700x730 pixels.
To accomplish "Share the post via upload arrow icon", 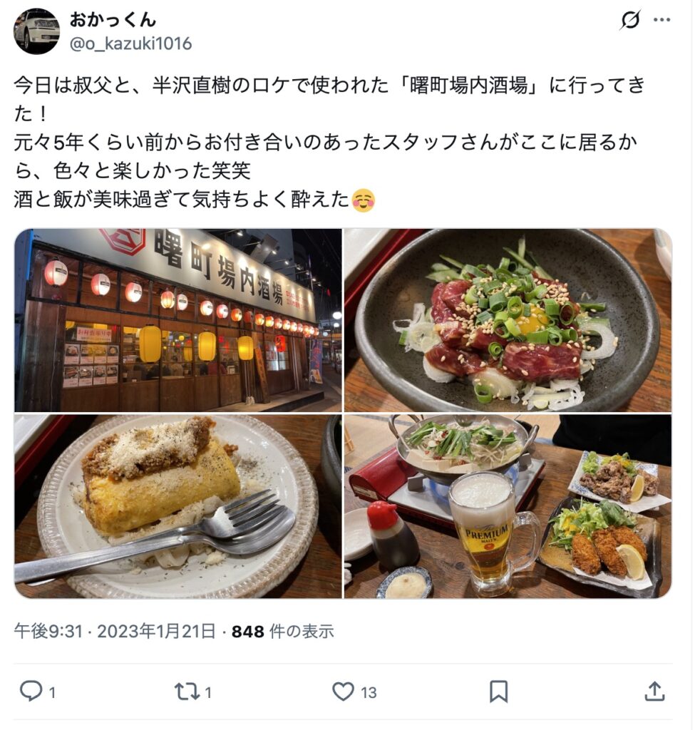I will 654,692.
